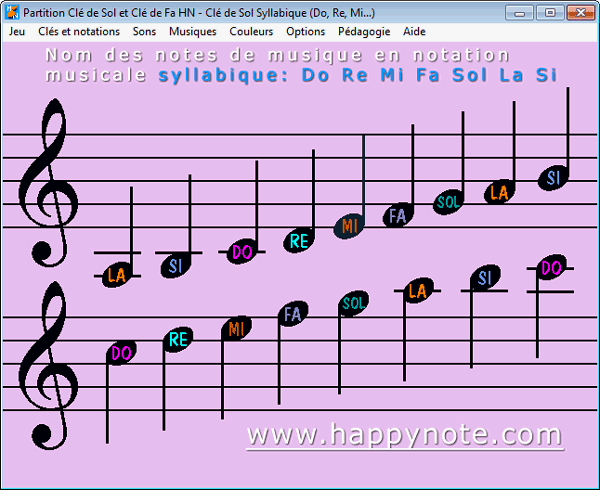Viewport: 600px width, 490px height.
Task: Open the Couleurs menu
Action: pyautogui.click(x=251, y=32)
